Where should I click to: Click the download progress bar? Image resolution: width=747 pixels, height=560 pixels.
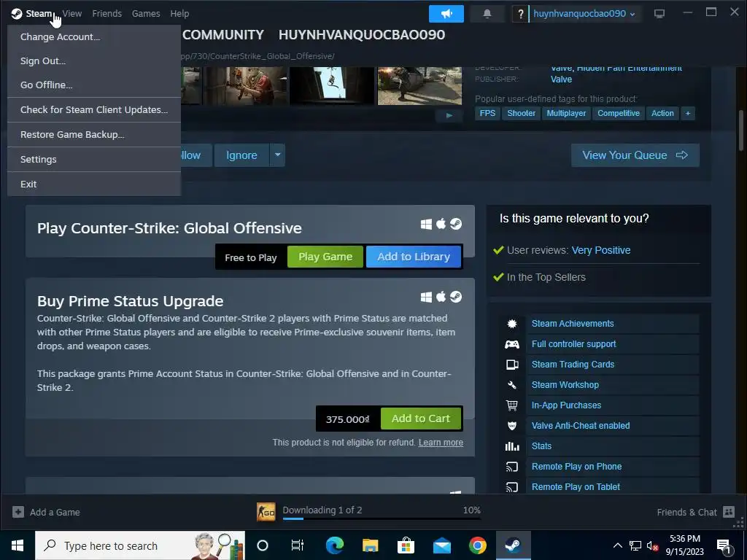(382, 518)
